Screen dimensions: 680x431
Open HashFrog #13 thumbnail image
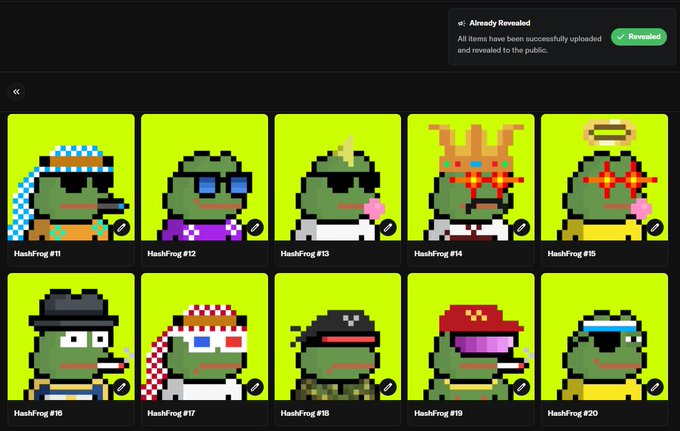[338, 177]
